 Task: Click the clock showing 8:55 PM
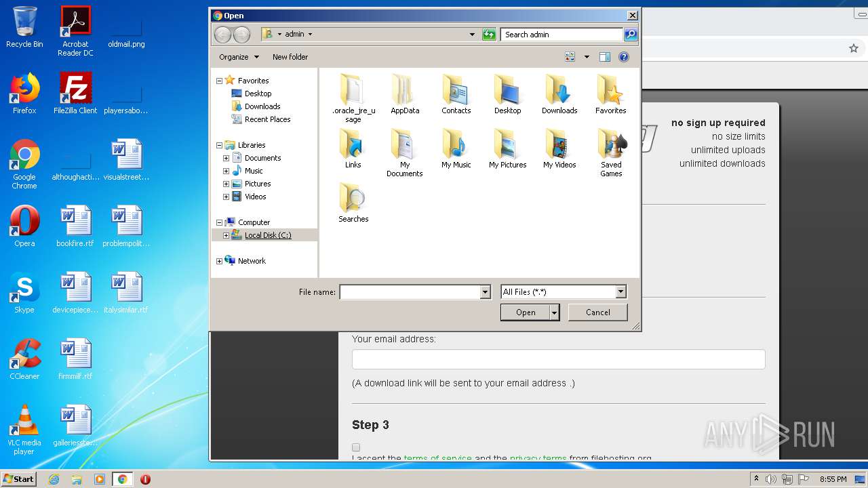pos(833,479)
